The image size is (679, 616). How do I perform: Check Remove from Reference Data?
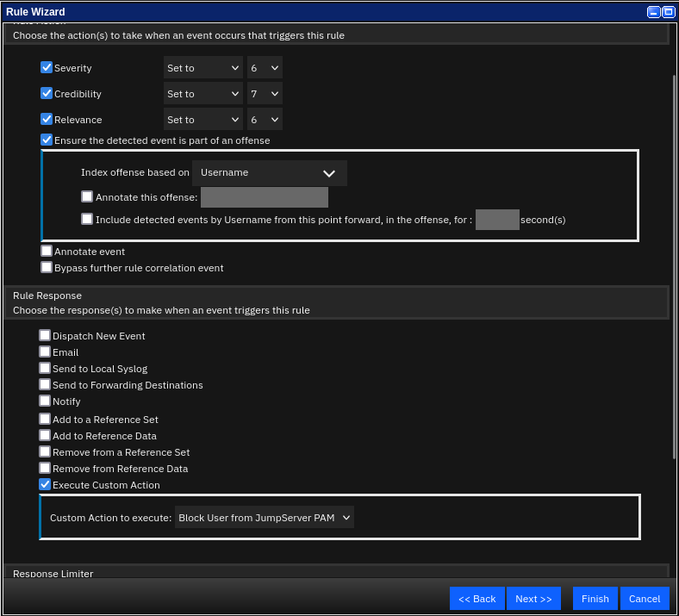45,468
